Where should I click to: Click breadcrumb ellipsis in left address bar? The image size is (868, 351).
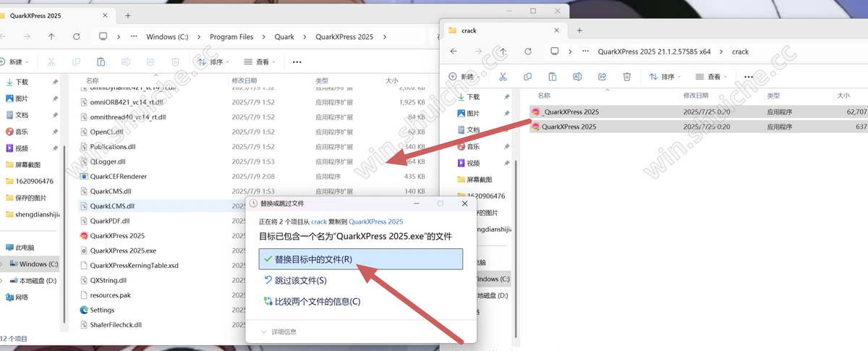134,36
